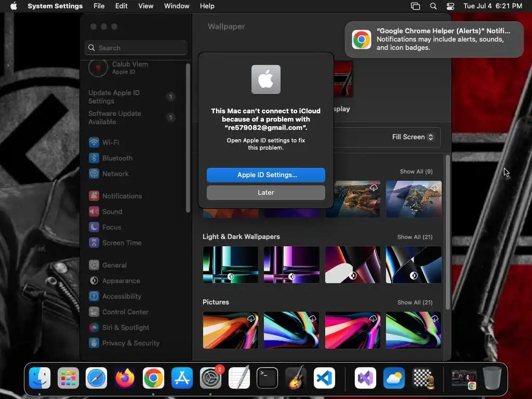Open TextEdit from the Dock

(x=239, y=378)
